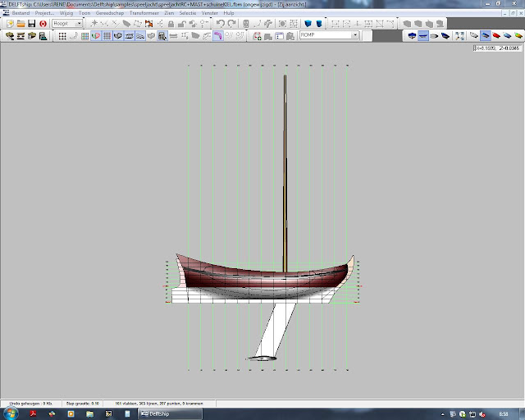Screen dimensions: 525x420
Task: Undo the last action
Action: pyautogui.click(x=221, y=24)
